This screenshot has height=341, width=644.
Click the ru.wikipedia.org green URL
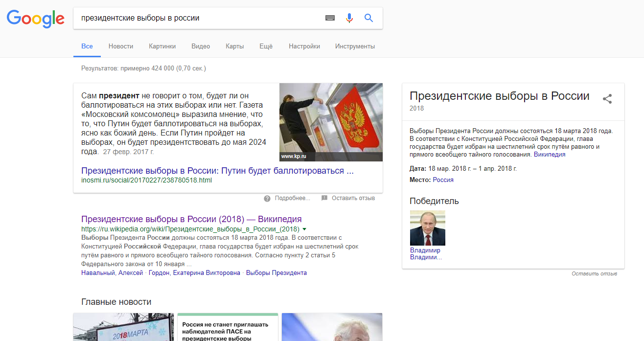(x=190, y=229)
